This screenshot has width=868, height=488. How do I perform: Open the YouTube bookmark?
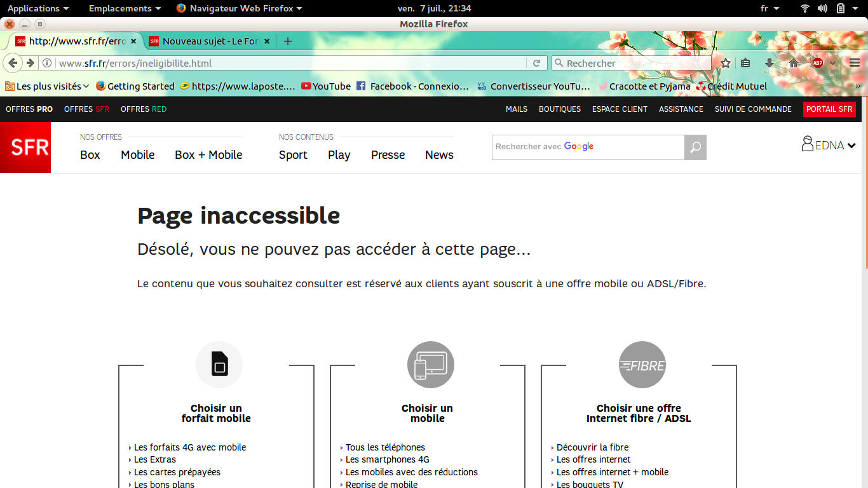326,86
